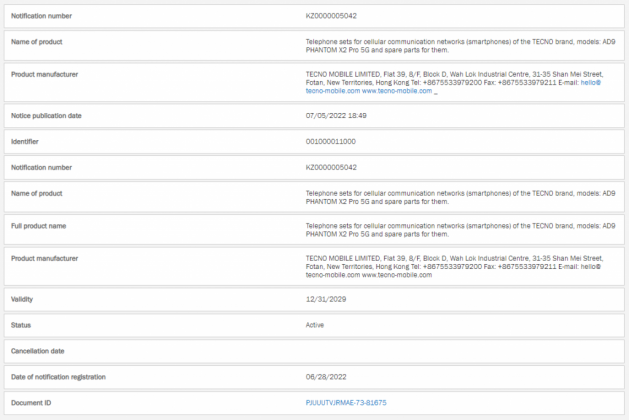The image size is (629, 420).
Task: Click the empty Cancellation date value cell
Action: 460,351
